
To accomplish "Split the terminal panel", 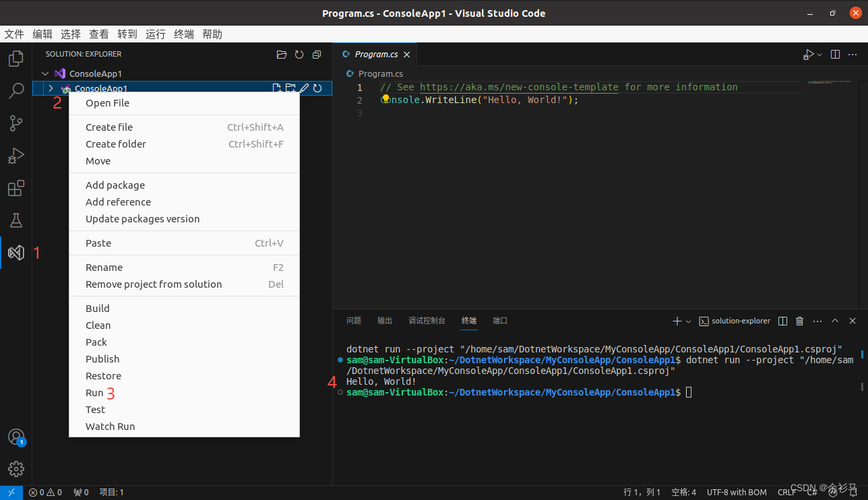I will [782, 321].
